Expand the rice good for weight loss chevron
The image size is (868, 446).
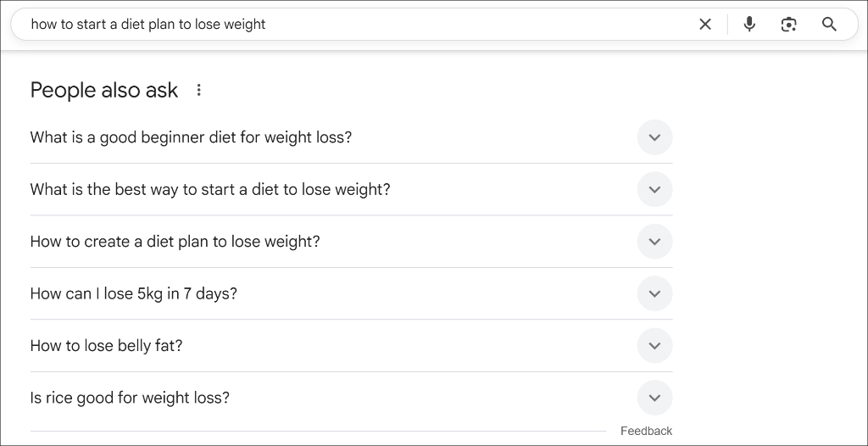point(655,398)
